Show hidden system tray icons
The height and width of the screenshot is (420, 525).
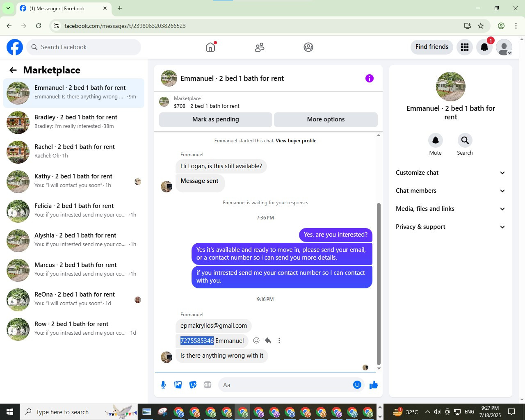[x=427, y=412]
